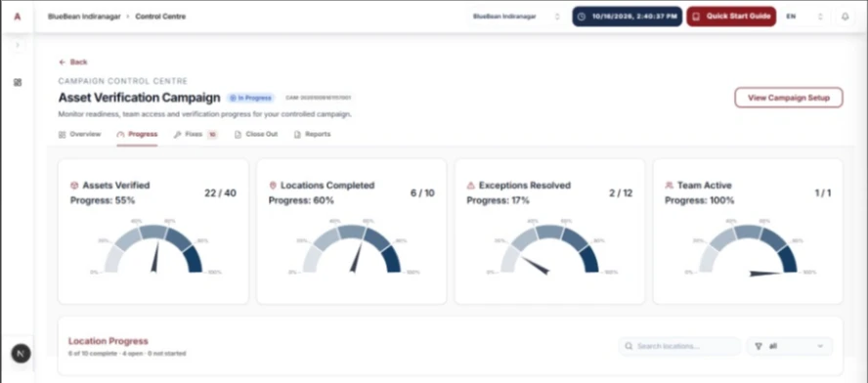
Task: Focus the Search locations input field
Action: [x=679, y=346]
